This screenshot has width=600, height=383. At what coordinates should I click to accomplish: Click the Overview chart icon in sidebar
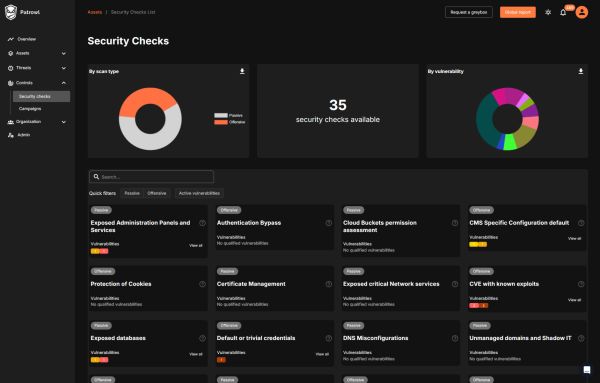coord(11,39)
